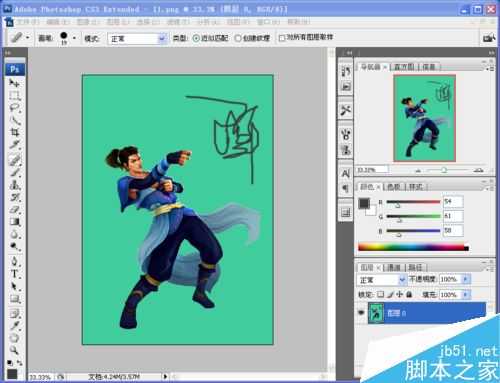Screen dimensions: 500x383
Task: Select the Lasso tool
Action: 14,108
